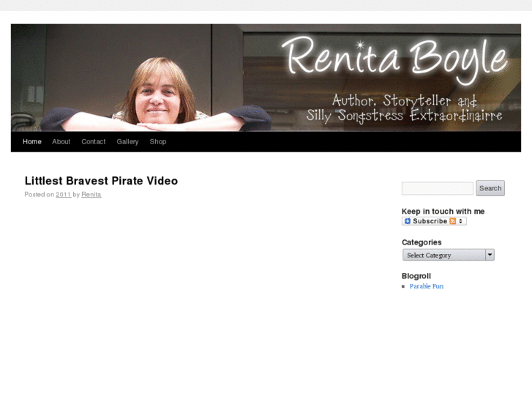
Task: Open the Select Category dropdown
Action: coord(448,255)
